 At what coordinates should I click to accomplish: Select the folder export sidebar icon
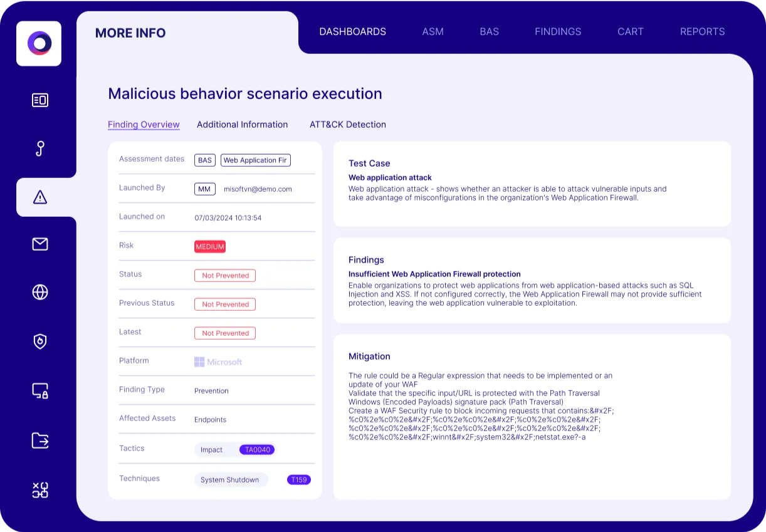[40, 441]
